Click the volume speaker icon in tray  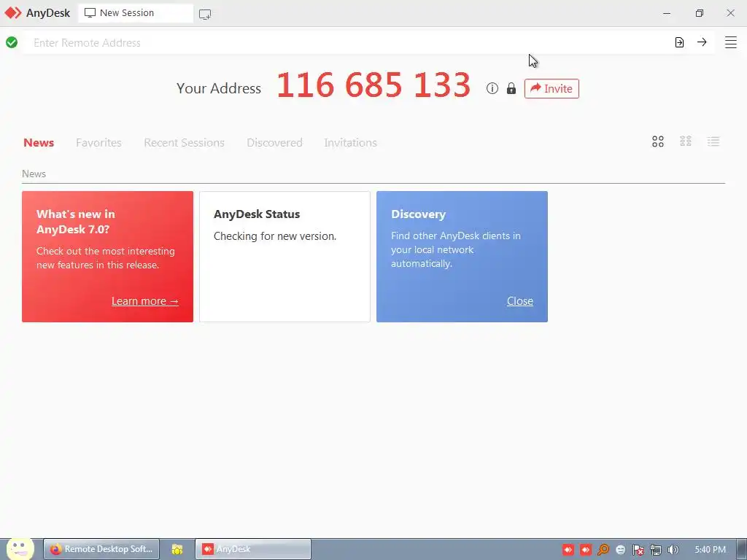coord(673,550)
